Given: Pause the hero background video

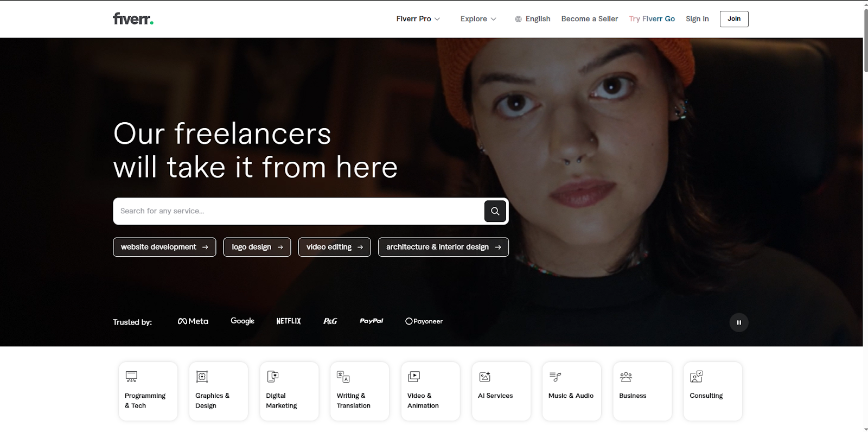Looking at the screenshot, I should (x=739, y=322).
